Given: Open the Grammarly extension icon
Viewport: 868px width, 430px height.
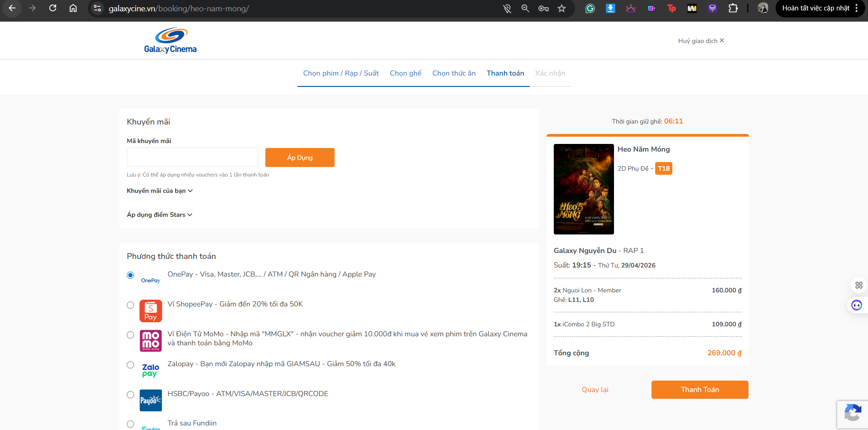Looking at the screenshot, I should click(x=590, y=8).
